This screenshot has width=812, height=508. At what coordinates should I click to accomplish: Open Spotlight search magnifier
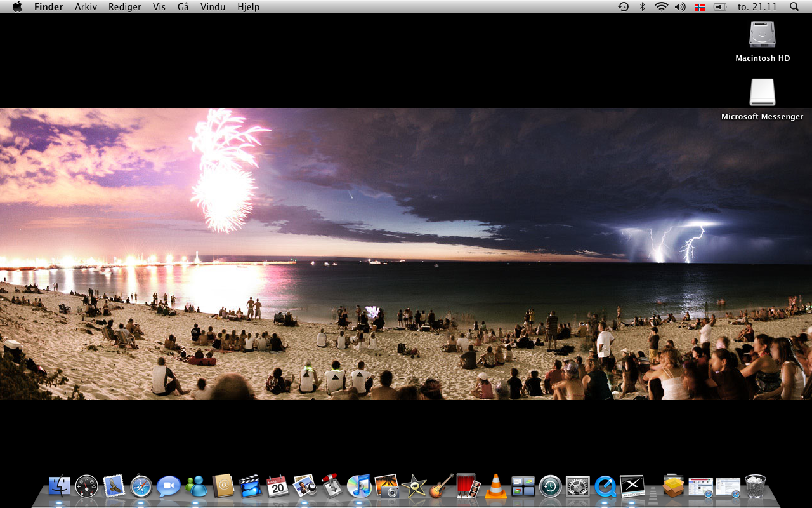[794, 6]
